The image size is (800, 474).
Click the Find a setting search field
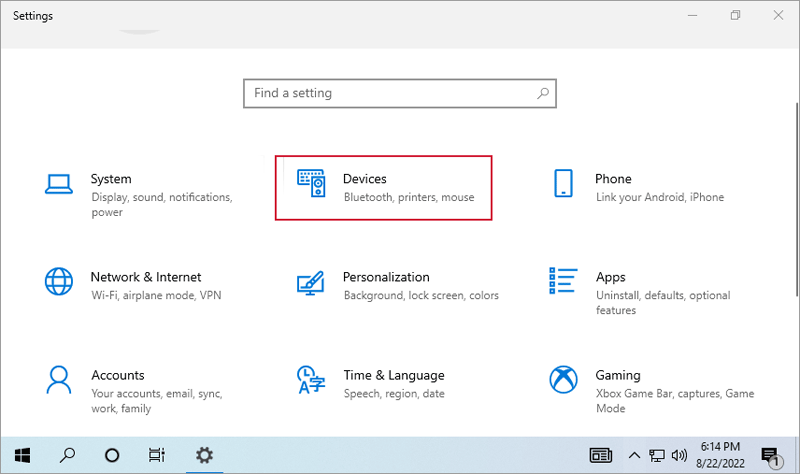[x=399, y=93]
